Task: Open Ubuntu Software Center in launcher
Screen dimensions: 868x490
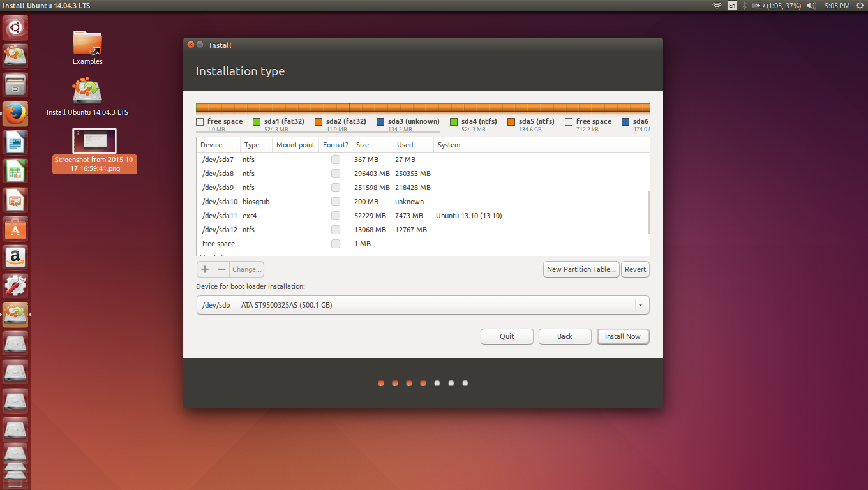Action: tap(15, 228)
